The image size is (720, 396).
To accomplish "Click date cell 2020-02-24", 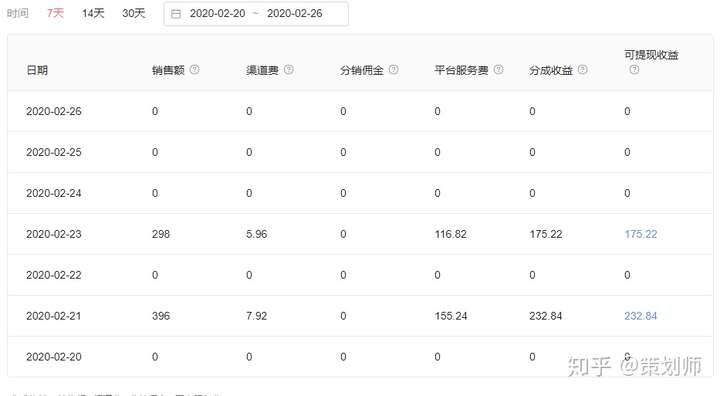I will [54, 193].
